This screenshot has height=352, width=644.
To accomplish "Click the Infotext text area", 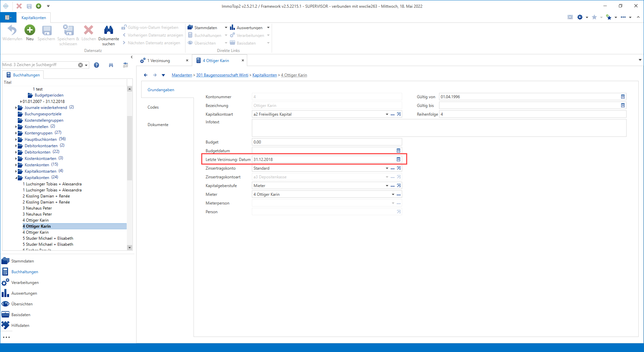I will tap(439, 128).
